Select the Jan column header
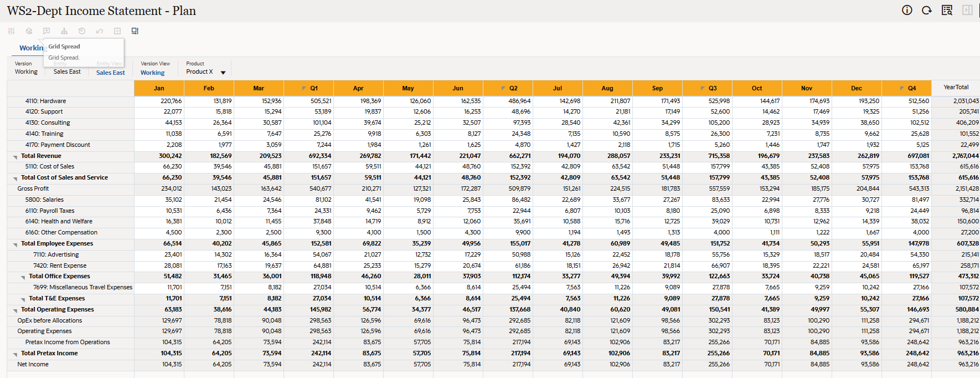Screen dimensions: 980x378 point(159,88)
